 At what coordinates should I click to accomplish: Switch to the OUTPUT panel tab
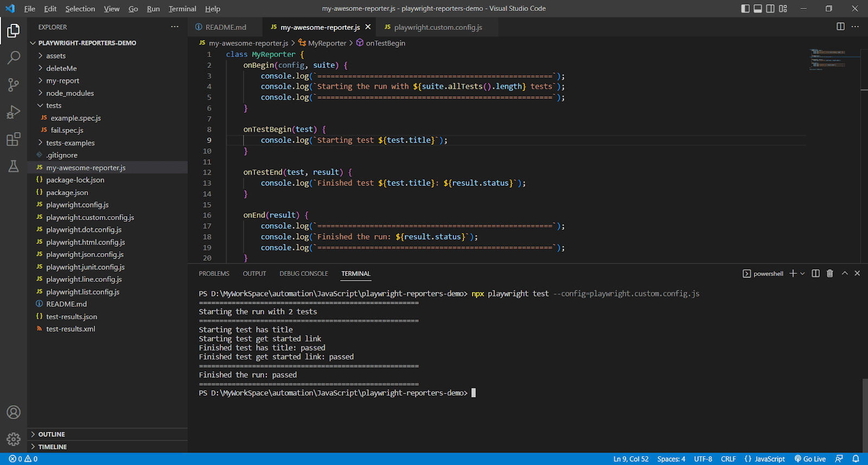[x=254, y=274]
